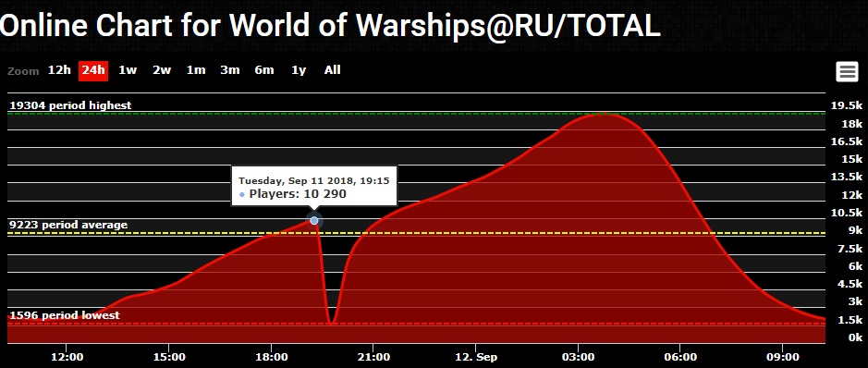Image resolution: width=868 pixels, height=368 pixels.
Task: Click the 12. Sep date axis label
Action: tap(475, 357)
